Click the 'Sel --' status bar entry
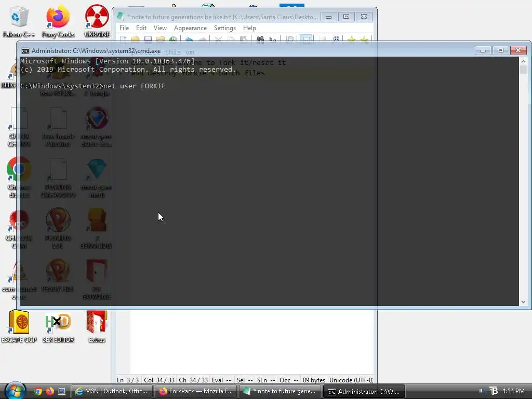Screen dimensions: 532x399 (245, 380)
